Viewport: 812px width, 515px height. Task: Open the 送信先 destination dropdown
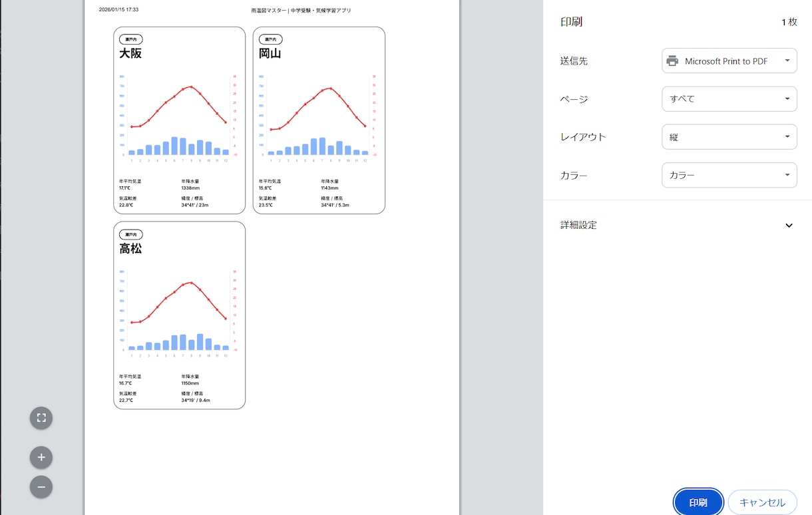729,61
